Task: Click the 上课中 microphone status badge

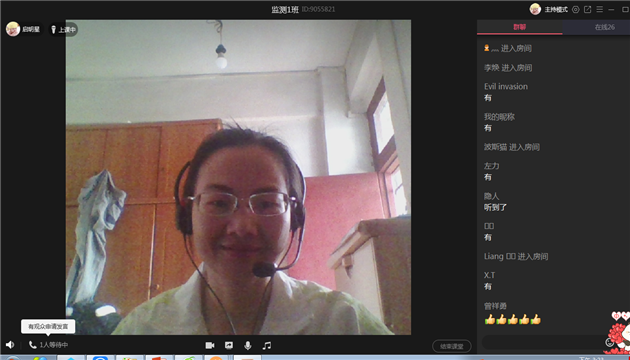Action: pyautogui.click(x=63, y=29)
